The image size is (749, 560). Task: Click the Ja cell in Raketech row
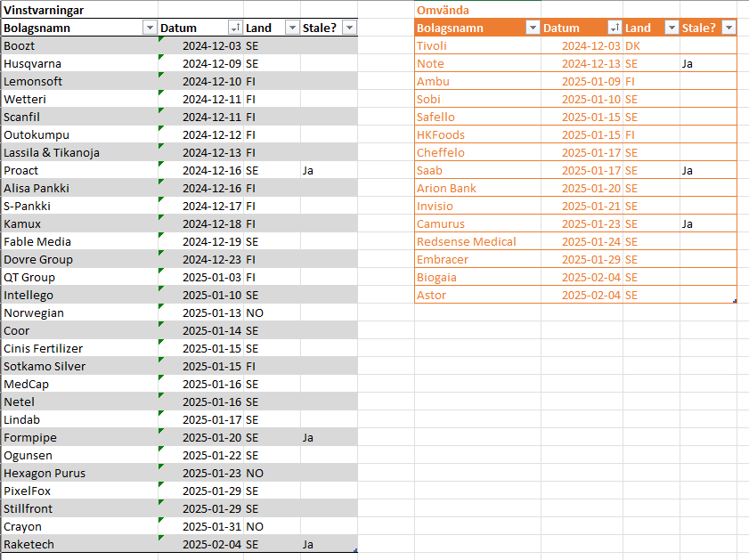330,545
